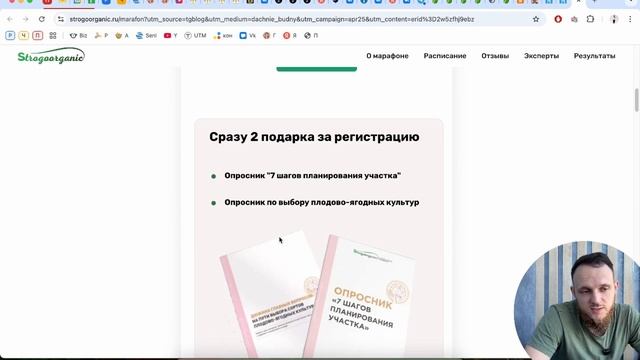Reload the current page
The image size is (640, 360).
42,19
